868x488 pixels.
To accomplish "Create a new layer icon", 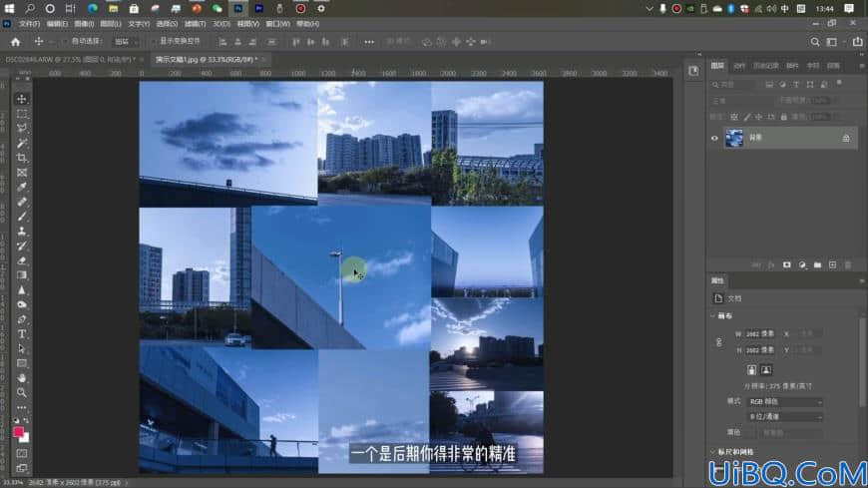I will 832,265.
